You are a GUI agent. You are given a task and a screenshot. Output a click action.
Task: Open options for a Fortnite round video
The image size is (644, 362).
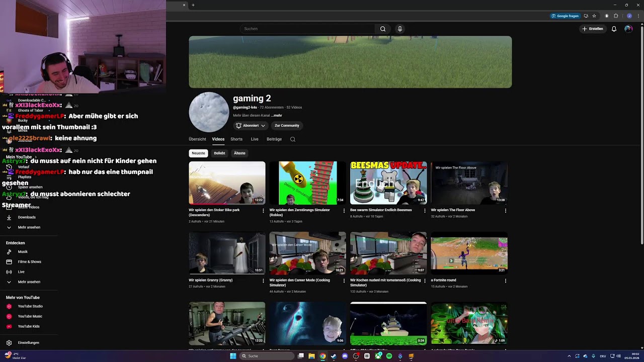(x=506, y=281)
